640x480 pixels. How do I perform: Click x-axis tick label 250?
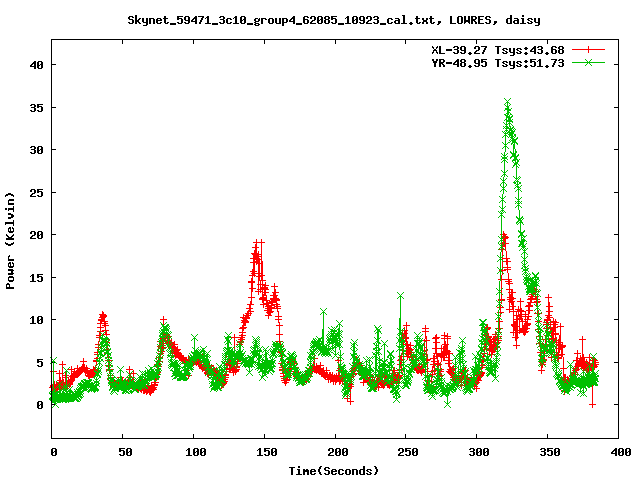408,452
